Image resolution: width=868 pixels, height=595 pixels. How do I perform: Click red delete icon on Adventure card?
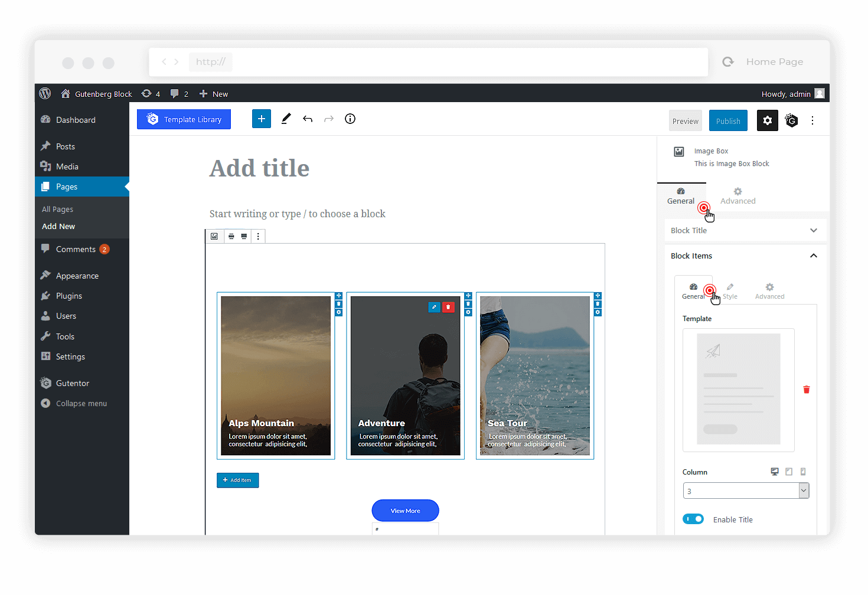tap(448, 307)
